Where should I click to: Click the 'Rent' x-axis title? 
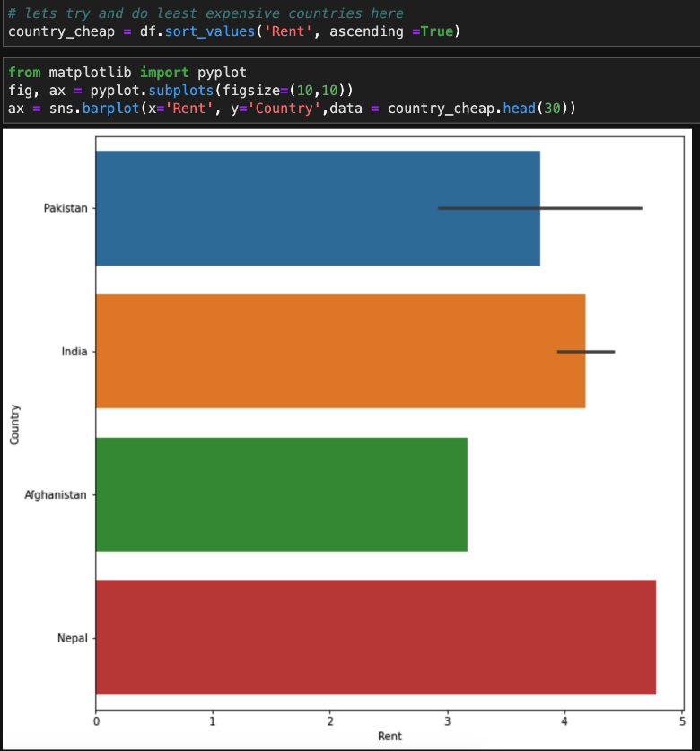click(389, 737)
